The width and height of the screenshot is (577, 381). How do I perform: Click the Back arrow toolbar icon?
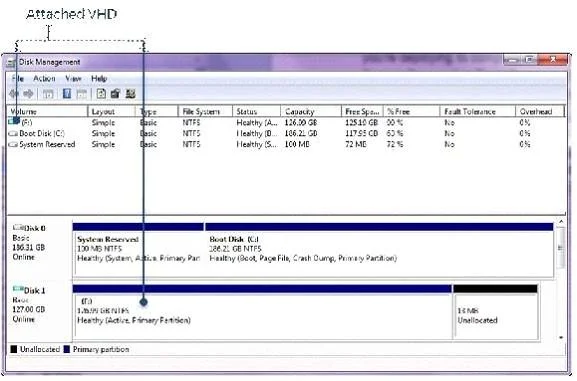pos(14,94)
